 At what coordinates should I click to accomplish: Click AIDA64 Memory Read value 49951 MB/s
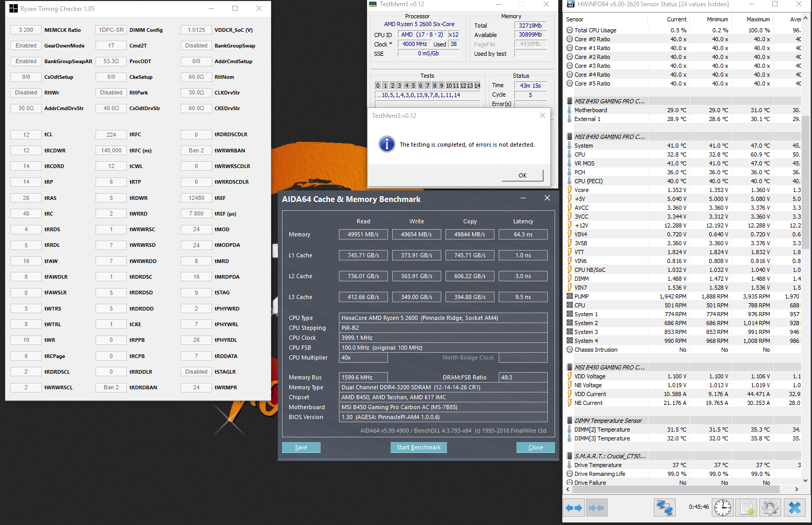coord(363,234)
